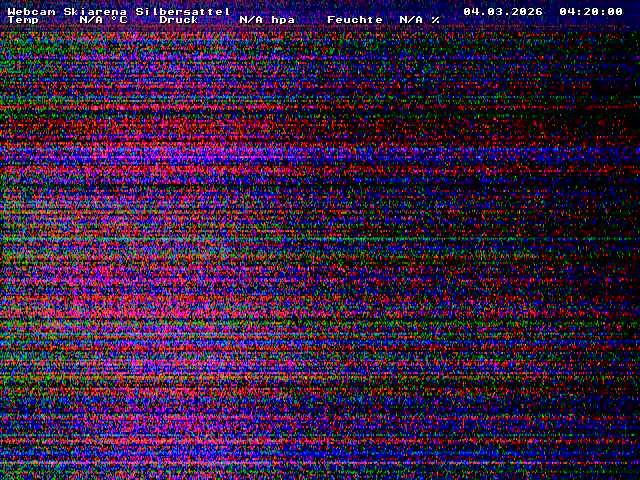Image resolution: width=640 pixels, height=480 pixels.
Task: Click the date "04.03.2026"
Action: (x=503, y=12)
